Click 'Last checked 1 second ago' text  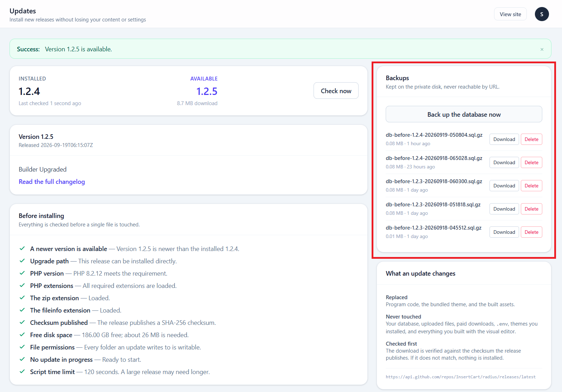[x=50, y=103]
